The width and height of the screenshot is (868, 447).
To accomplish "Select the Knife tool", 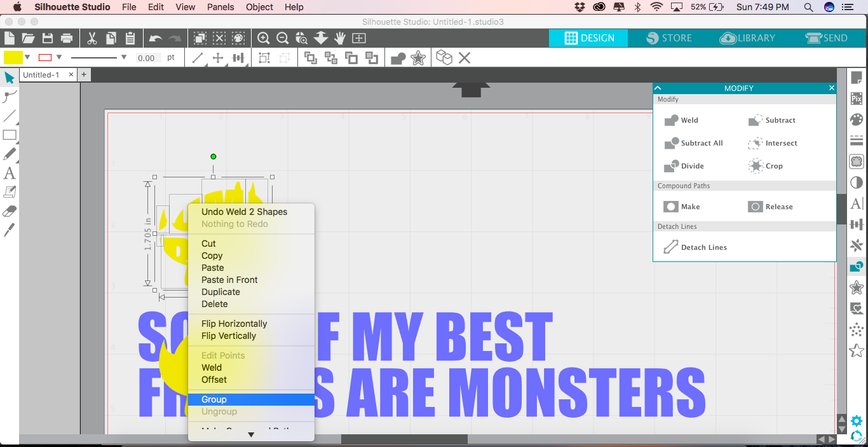I will pos(10,230).
